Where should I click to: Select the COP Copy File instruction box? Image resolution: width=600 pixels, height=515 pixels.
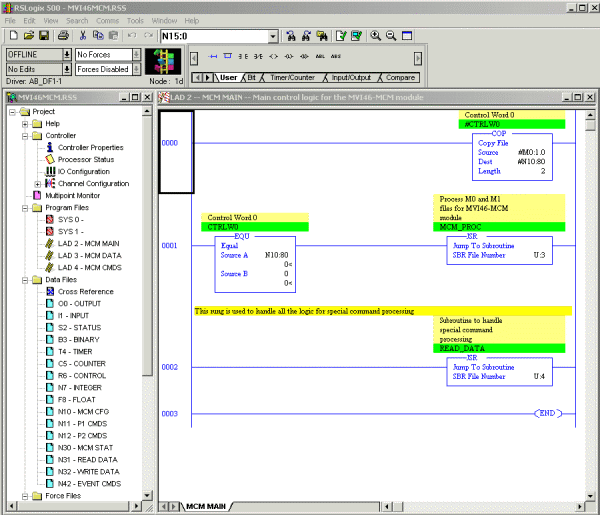[x=512, y=156]
